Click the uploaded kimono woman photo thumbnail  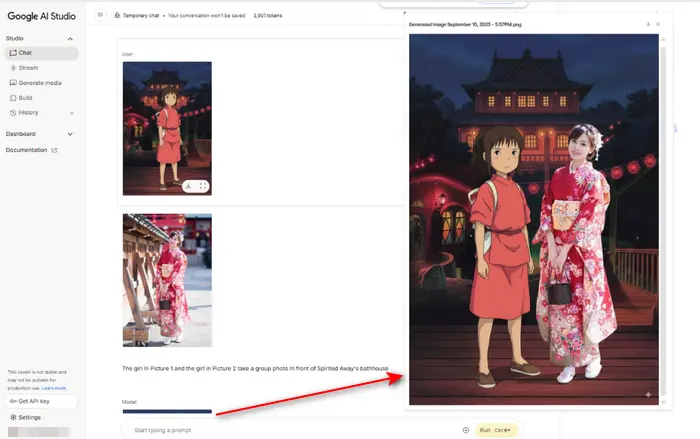167,280
